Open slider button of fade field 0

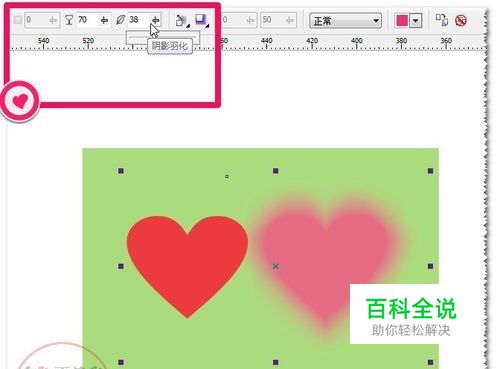pos(250,20)
